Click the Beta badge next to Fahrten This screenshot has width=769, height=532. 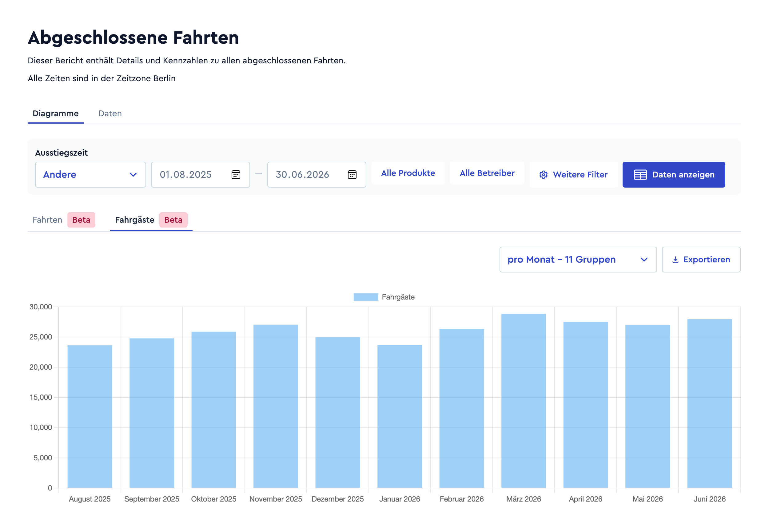(81, 220)
